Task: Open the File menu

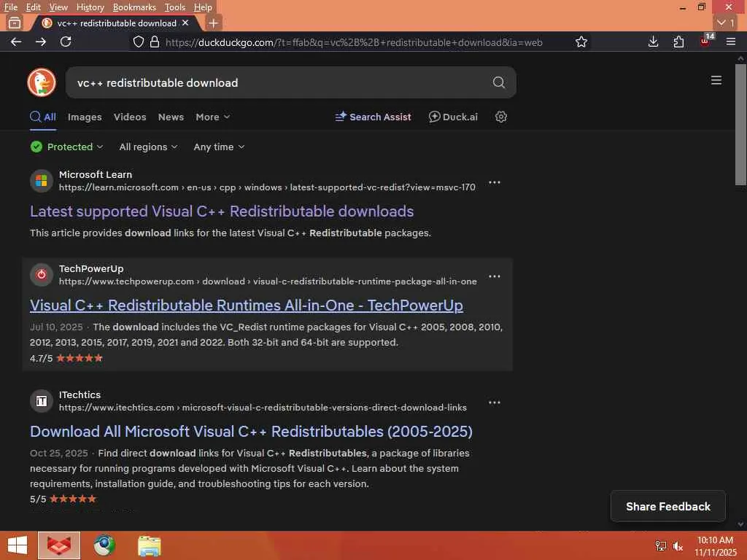Action: click(10, 7)
